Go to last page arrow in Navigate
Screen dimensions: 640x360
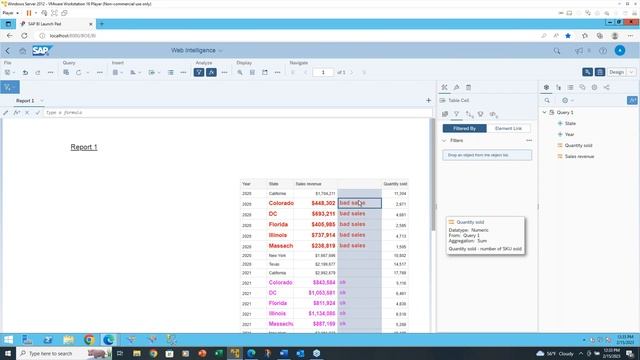tap(364, 73)
